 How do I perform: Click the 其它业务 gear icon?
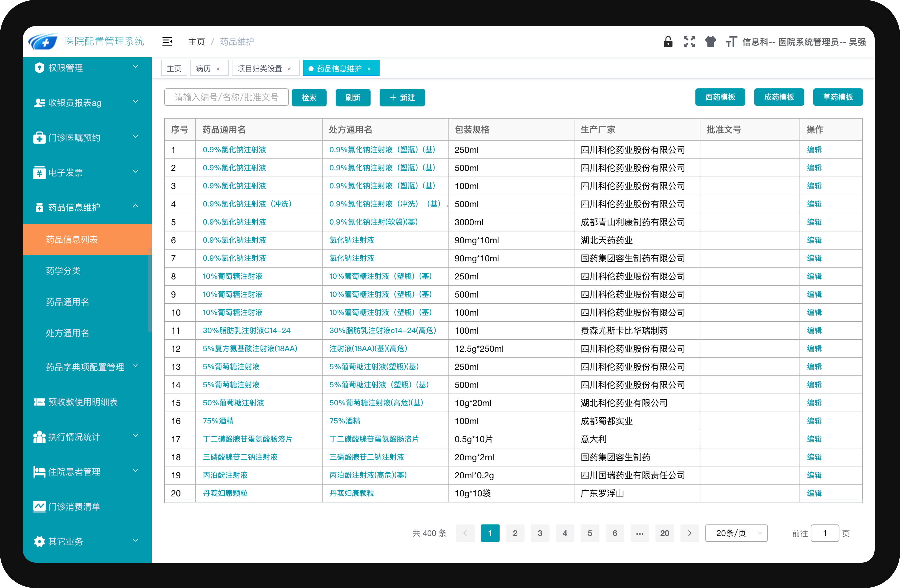39,541
